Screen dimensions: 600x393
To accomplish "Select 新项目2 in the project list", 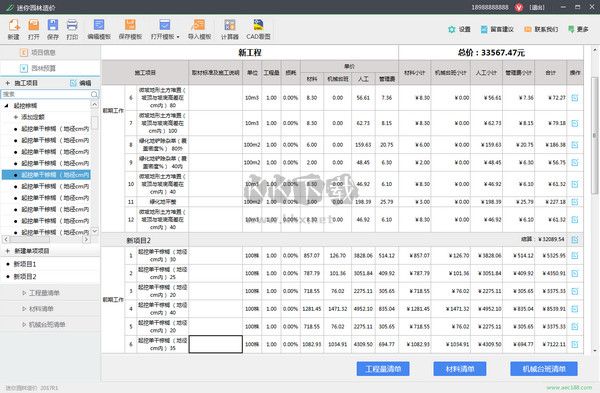I will 25,276.
